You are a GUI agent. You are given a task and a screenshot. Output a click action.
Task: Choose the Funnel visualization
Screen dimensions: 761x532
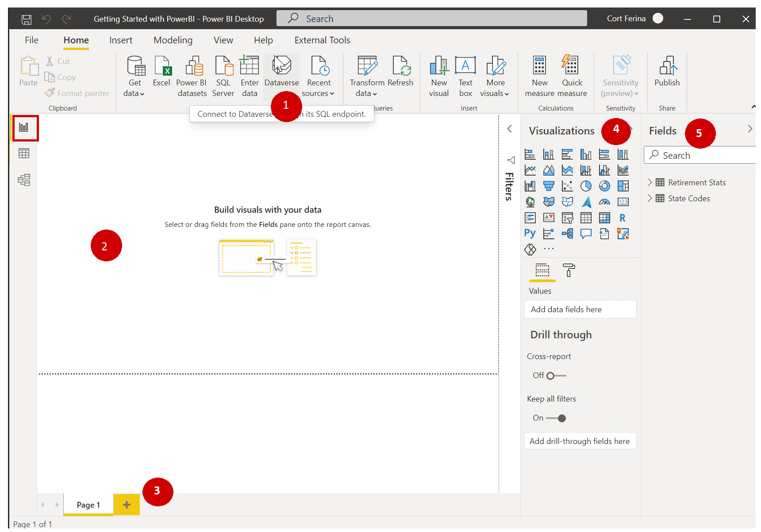(x=549, y=186)
